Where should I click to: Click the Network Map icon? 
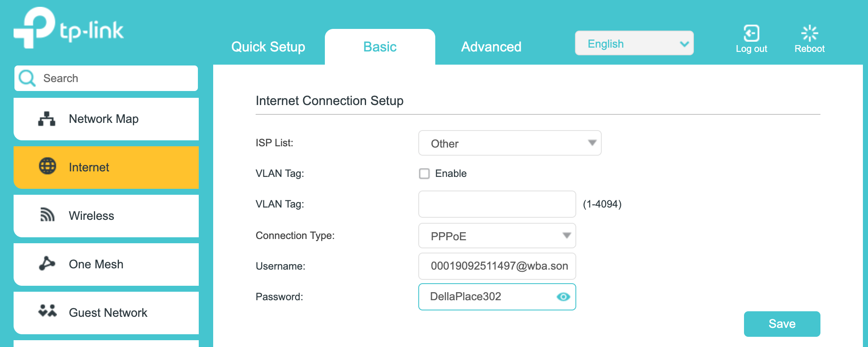47,119
